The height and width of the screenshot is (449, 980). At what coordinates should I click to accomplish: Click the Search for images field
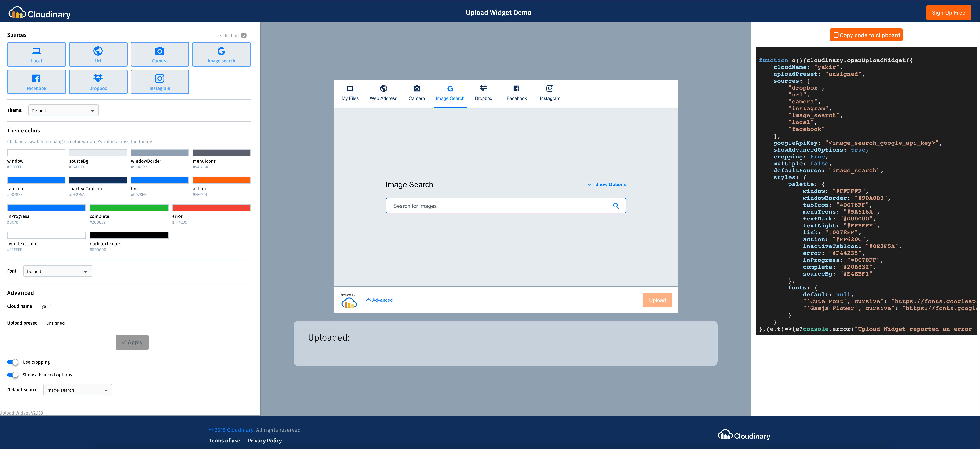(x=506, y=206)
